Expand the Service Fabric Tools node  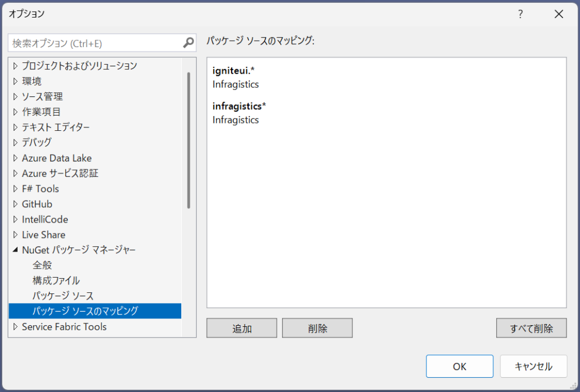pos(15,326)
